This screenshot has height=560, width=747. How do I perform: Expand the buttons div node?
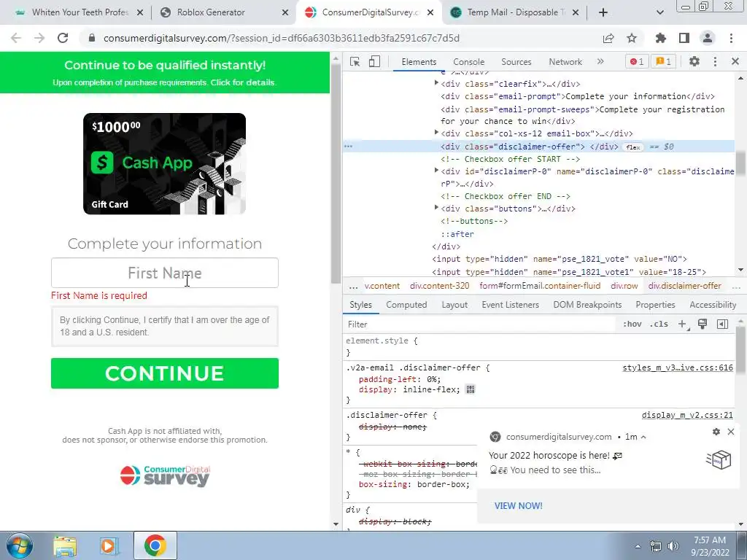pos(436,208)
